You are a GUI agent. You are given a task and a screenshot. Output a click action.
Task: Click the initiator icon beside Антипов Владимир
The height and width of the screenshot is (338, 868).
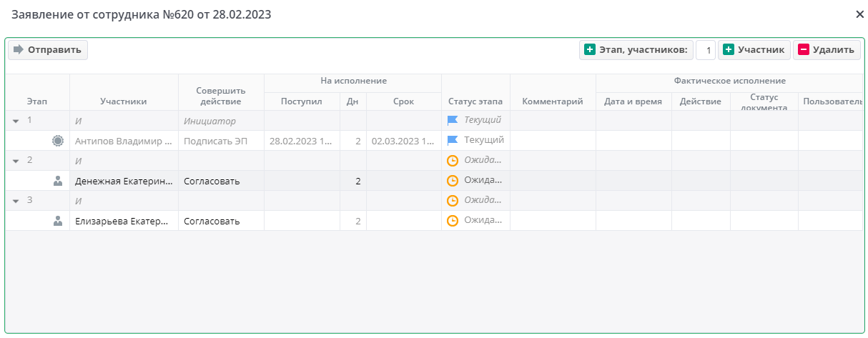(58, 141)
